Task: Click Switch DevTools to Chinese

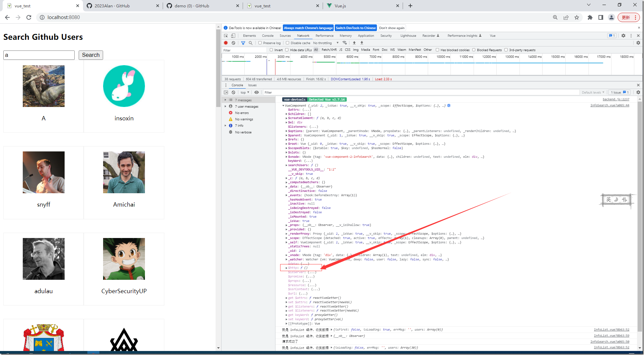Action: pyautogui.click(x=356, y=28)
